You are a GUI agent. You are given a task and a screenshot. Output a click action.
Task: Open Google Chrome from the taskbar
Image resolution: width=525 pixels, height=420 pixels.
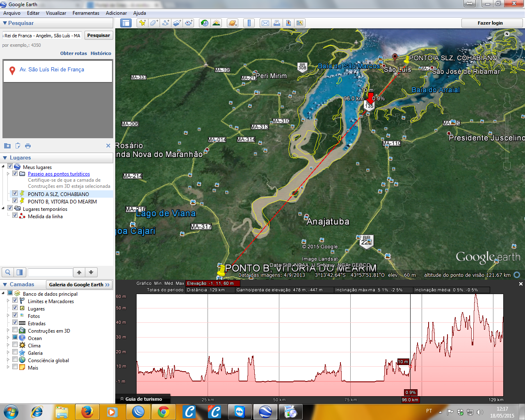click(x=163, y=411)
